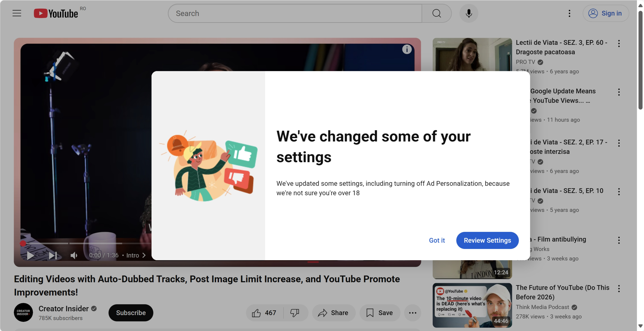
Task: Click the YouTube logo home link
Action: tap(56, 13)
